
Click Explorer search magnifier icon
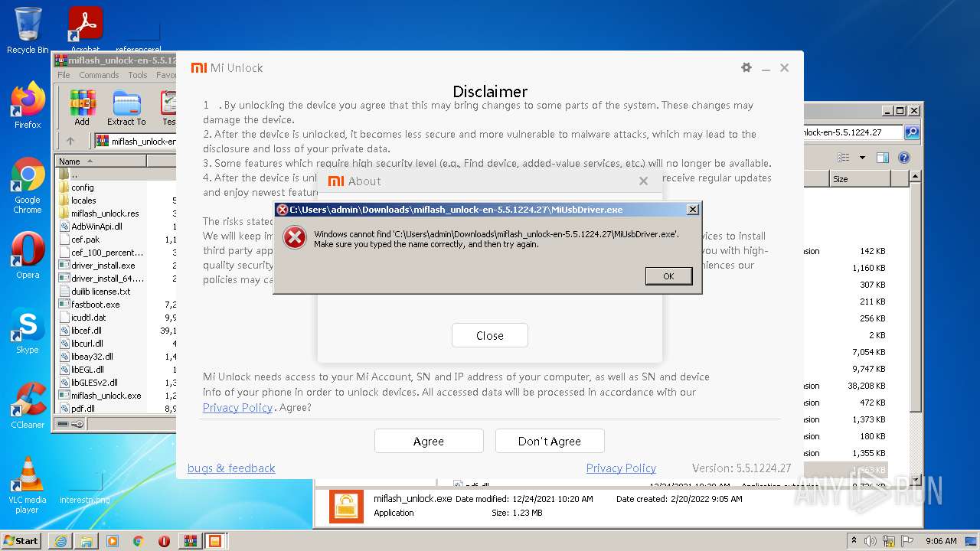(x=911, y=132)
